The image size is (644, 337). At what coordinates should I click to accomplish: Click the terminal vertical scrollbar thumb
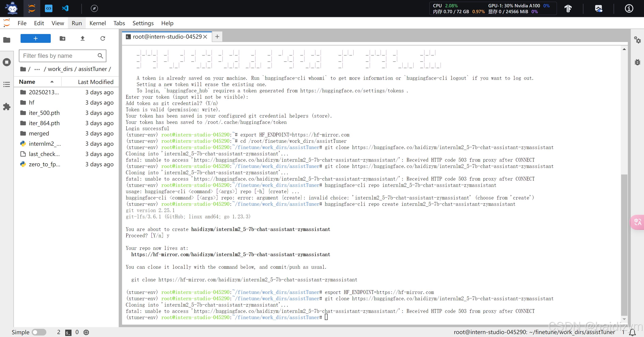(x=624, y=245)
